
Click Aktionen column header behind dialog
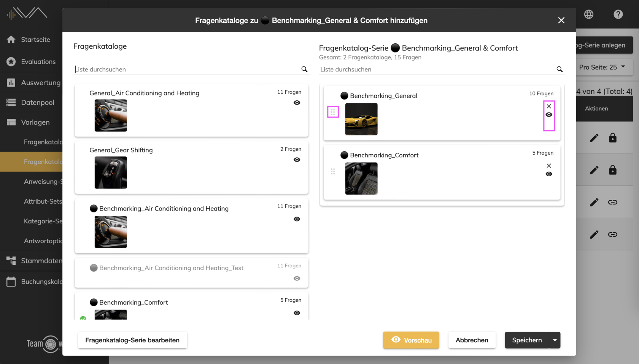pos(596,108)
